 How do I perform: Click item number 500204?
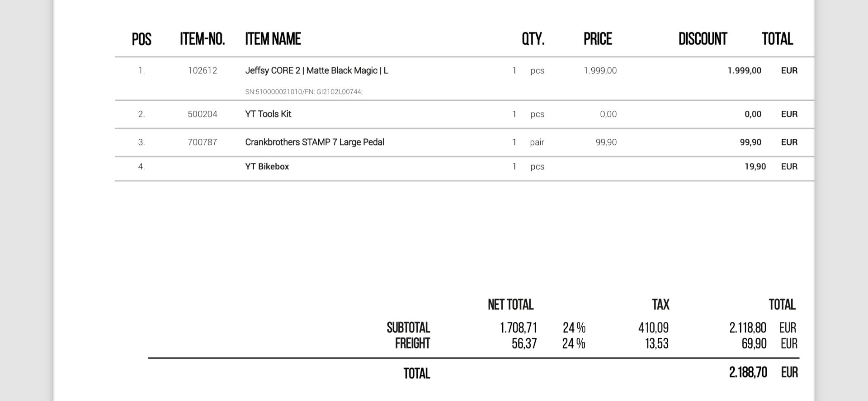[203, 114]
